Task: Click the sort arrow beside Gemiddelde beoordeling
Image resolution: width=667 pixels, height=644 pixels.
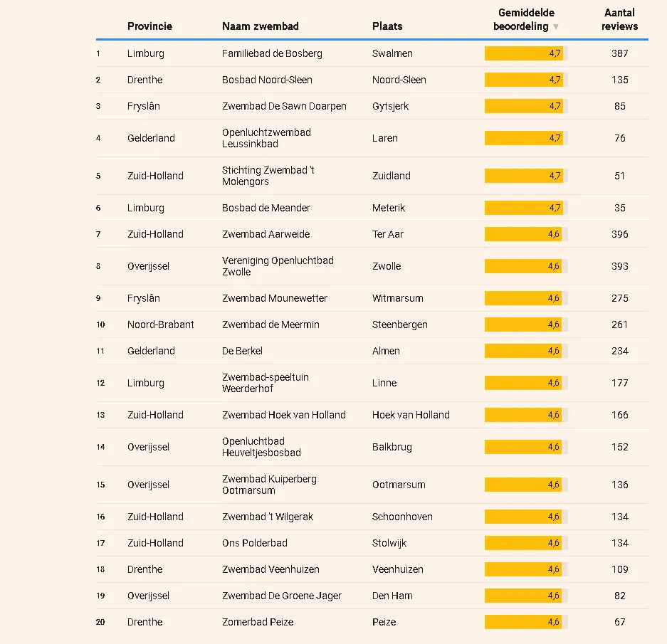Action: 555,27
